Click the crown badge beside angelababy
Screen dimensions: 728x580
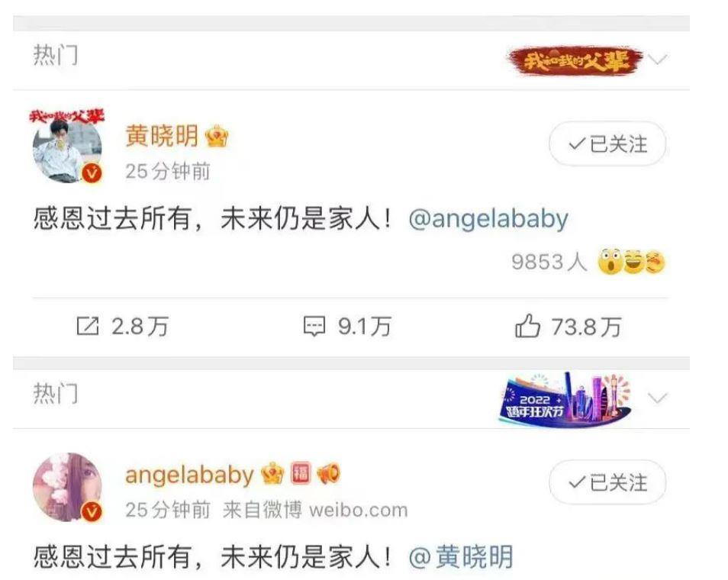click(x=272, y=474)
